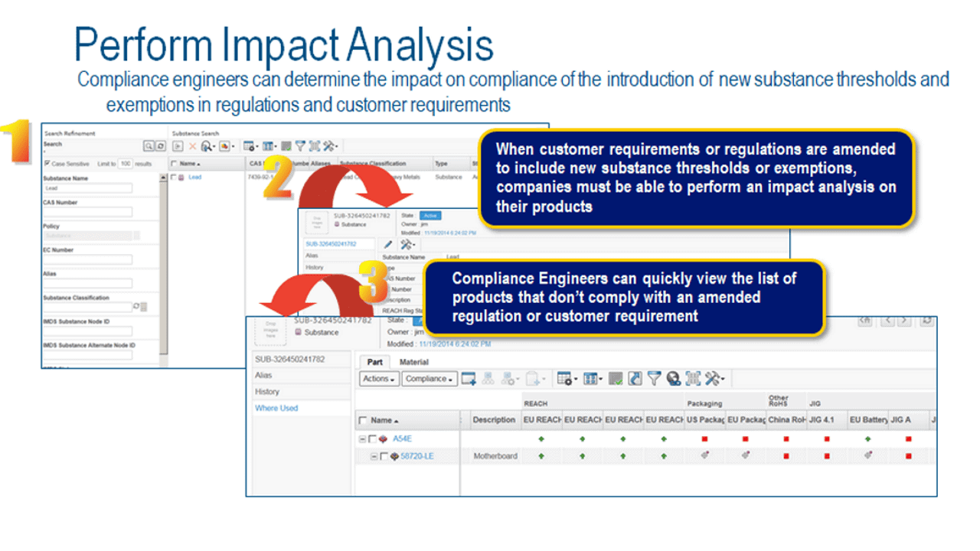Click the globe search icon in Where Used toolbar
This screenshot has width=980, height=551.
tap(674, 379)
